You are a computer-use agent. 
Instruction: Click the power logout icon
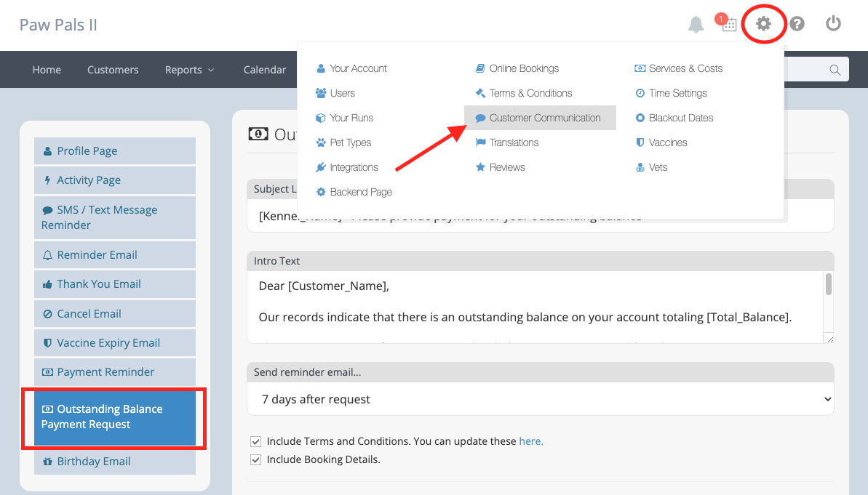[x=833, y=23]
